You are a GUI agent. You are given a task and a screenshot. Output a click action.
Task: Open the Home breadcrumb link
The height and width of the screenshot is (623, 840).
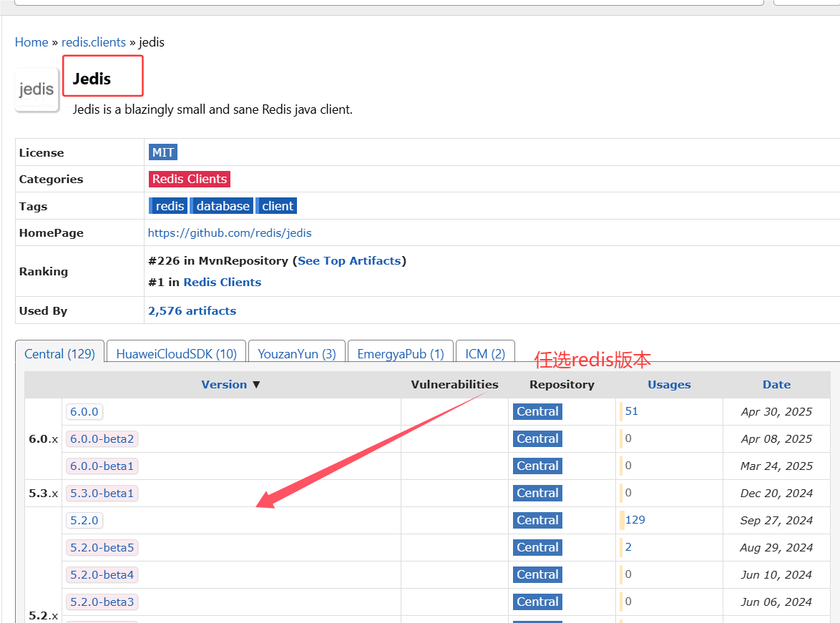[x=31, y=42]
